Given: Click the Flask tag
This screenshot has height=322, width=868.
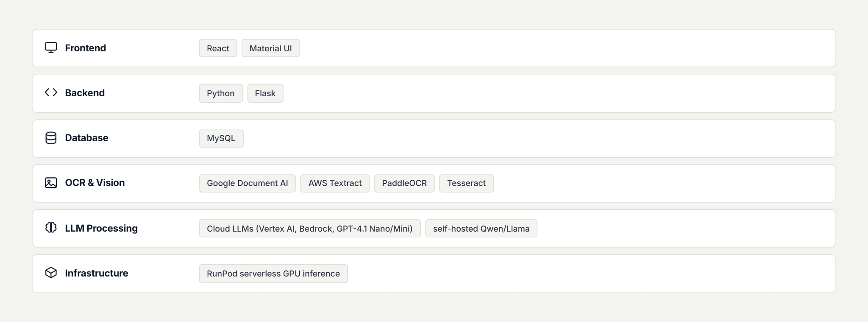Looking at the screenshot, I should [265, 93].
